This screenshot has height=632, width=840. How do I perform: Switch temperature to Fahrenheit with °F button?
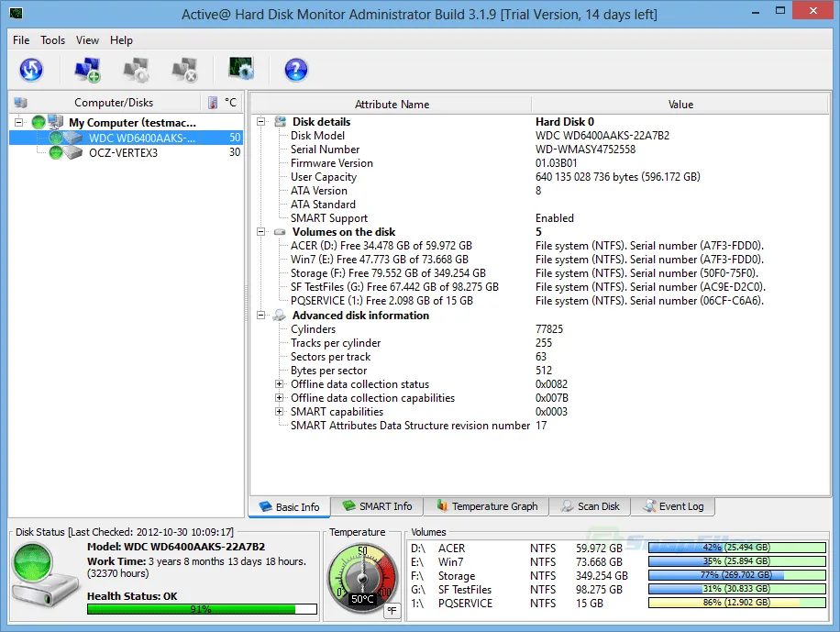tap(392, 611)
